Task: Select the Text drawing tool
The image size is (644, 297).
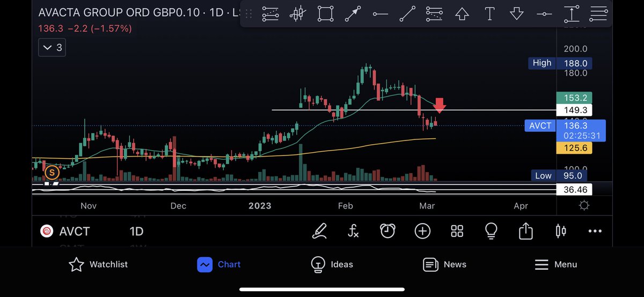Action: pyautogui.click(x=489, y=13)
